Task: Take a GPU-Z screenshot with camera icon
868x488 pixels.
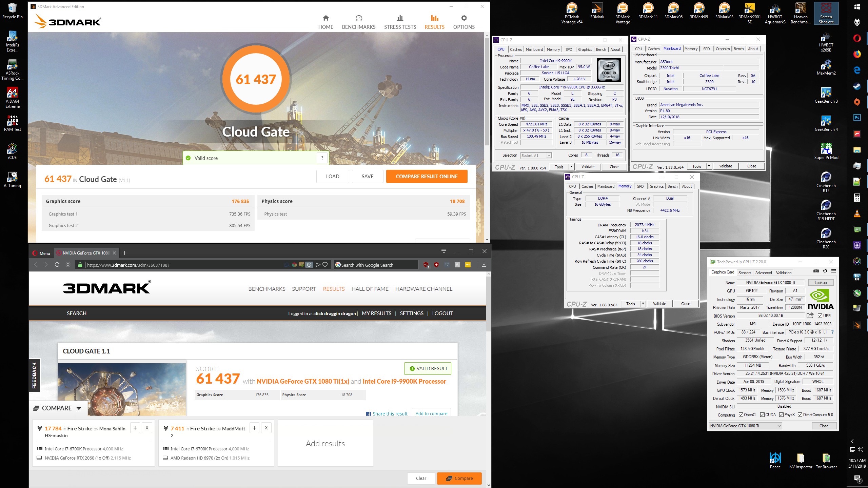Action: point(816,271)
